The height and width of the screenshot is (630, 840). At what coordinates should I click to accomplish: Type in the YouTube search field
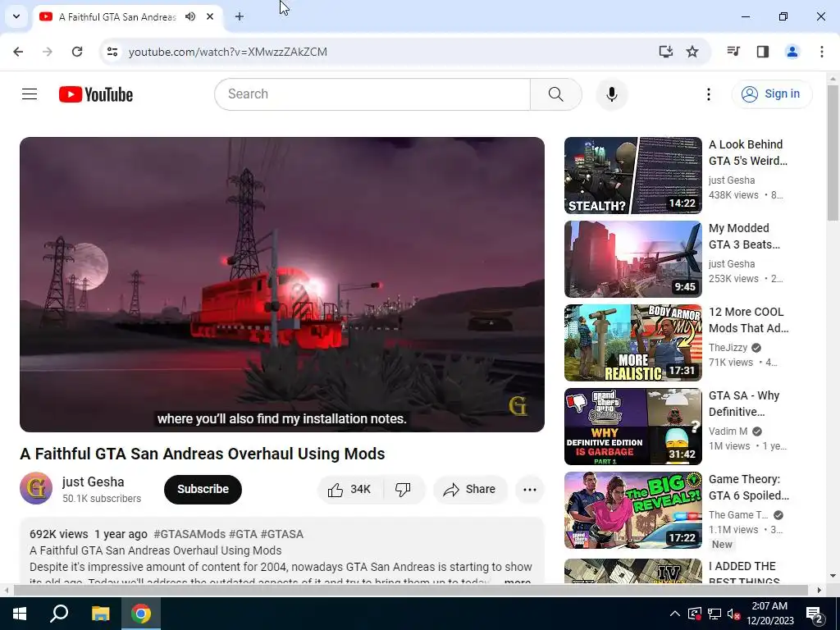pos(372,94)
